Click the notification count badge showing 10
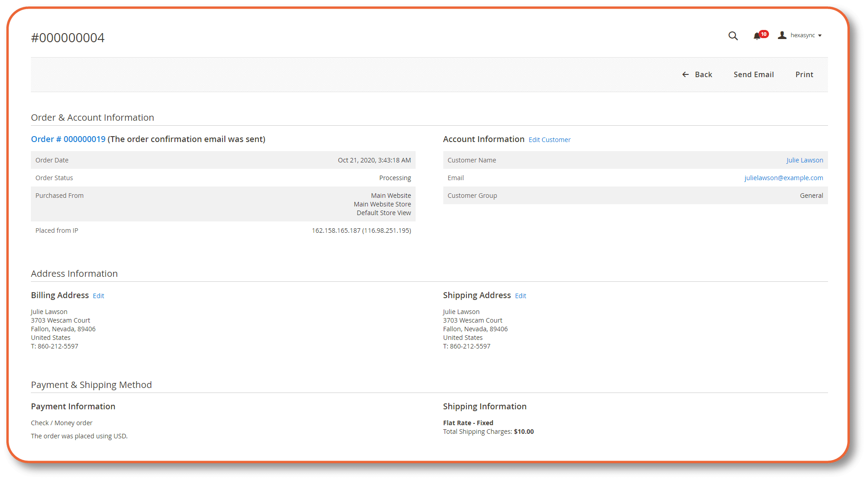Screen dimensions: 868x481 tap(763, 34)
